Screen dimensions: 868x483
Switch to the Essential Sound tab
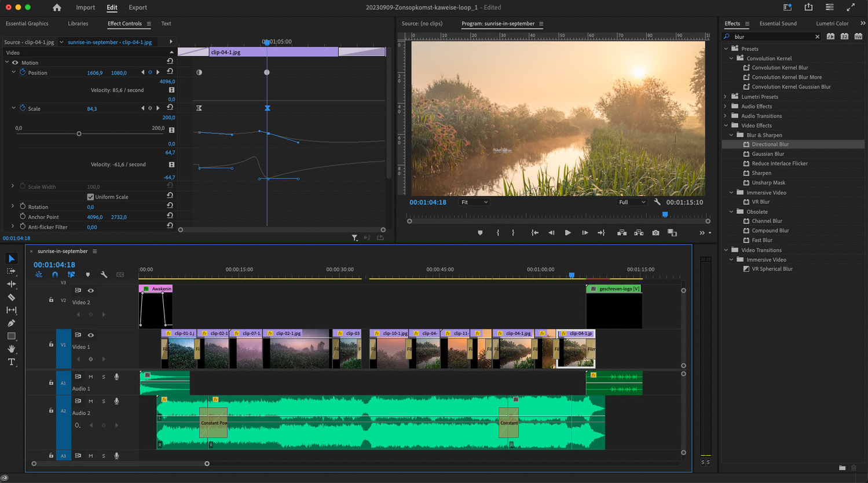778,24
